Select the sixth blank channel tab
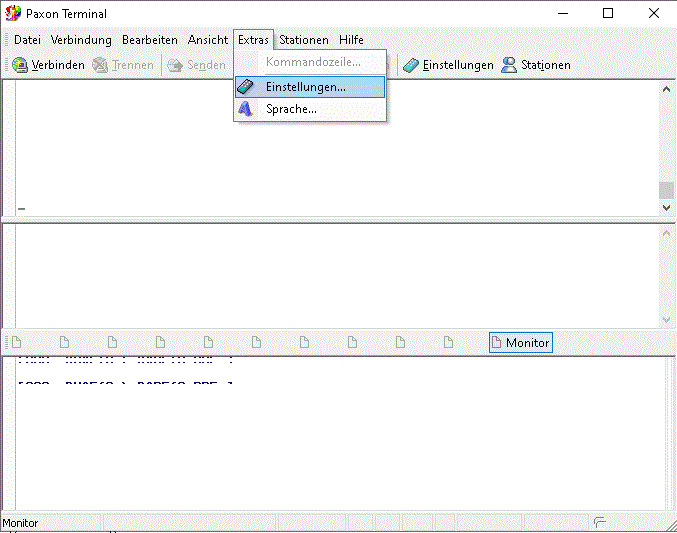This screenshot has height=533, width=677. [x=256, y=343]
